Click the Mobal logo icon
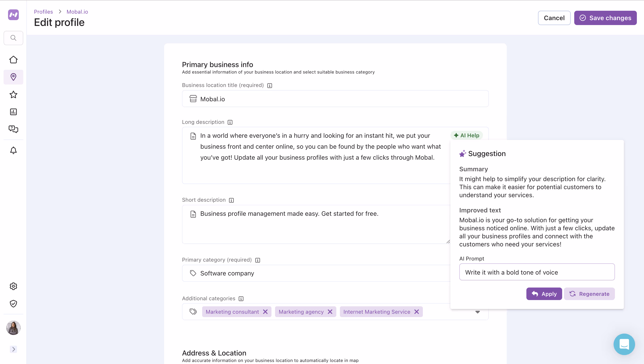This screenshot has height=364, width=644. pyautogui.click(x=13, y=15)
